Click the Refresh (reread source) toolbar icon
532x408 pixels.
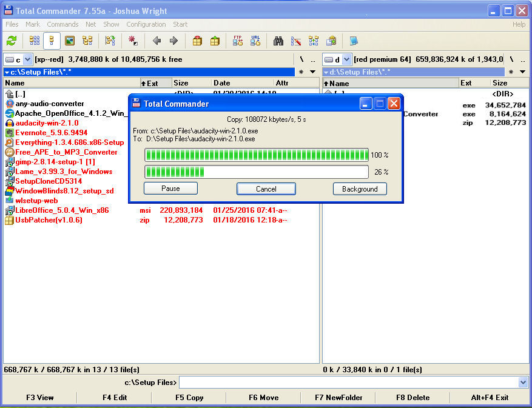click(x=12, y=41)
